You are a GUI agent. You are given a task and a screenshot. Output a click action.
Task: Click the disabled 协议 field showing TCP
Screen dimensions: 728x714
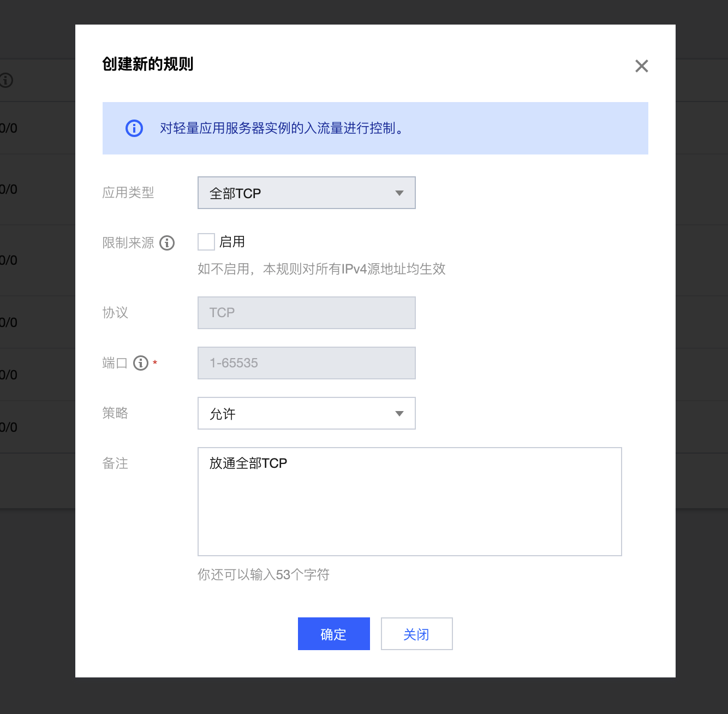(307, 313)
